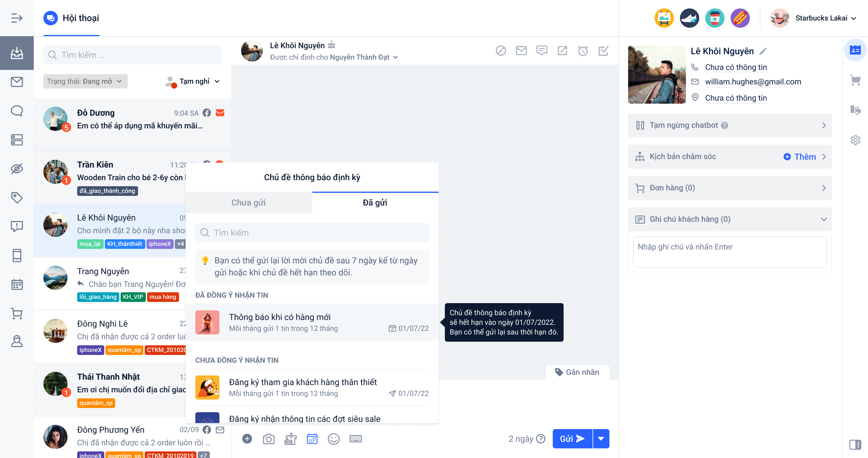
Task: Open the Trạng thái: Đang mở dropdown
Action: 85,81
